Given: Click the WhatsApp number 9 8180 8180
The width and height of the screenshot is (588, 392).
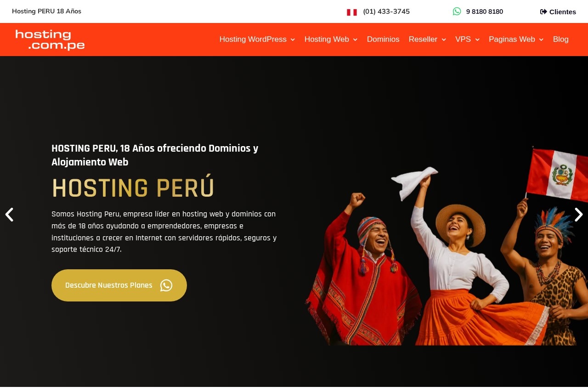Looking at the screenshot, I should (x=485, y=11).
